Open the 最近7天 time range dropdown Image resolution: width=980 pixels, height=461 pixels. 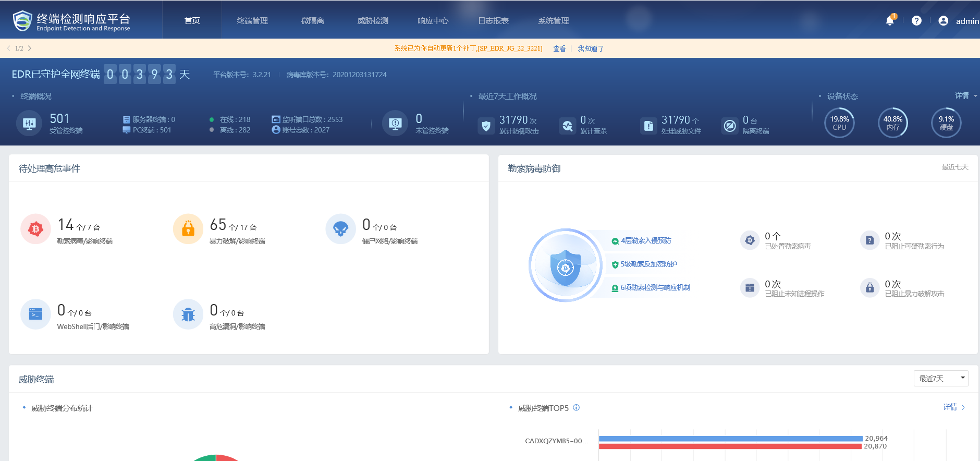click(x=940, y=379)
